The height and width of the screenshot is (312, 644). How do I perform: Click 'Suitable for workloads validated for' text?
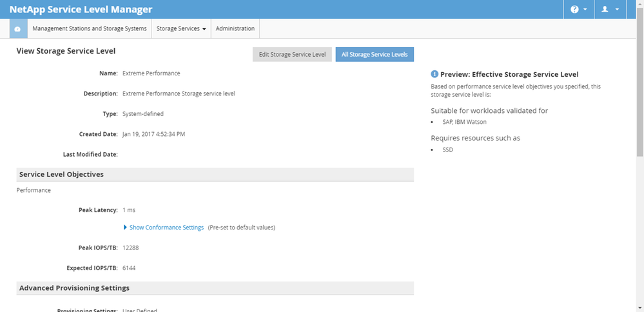pyautogui.click(x=489, y=110)
